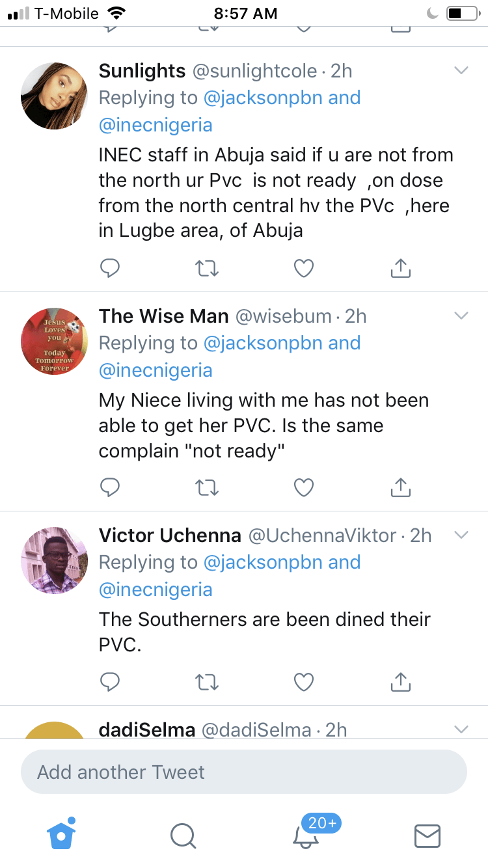Open the Messages tab
The image size is (488, 868).
pos(427,835)
